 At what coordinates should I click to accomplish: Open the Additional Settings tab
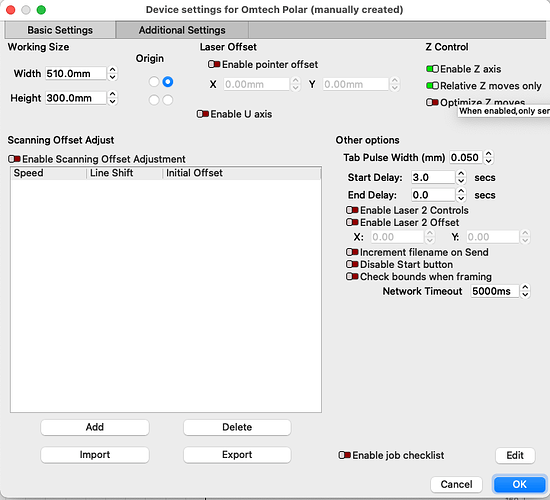(182, 30)
